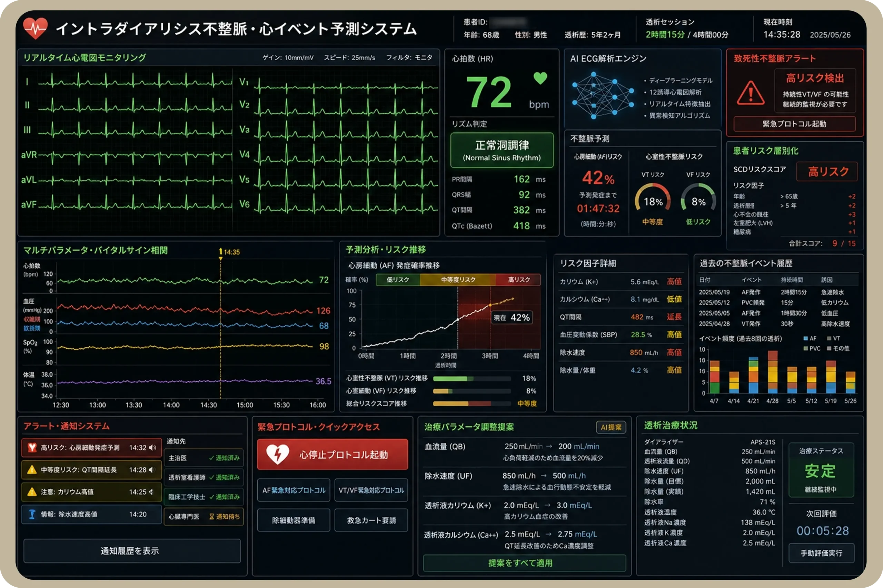The image size is (883, 588).
Task: Click lead V1 ECG trace label
Action: coord(244,82)
